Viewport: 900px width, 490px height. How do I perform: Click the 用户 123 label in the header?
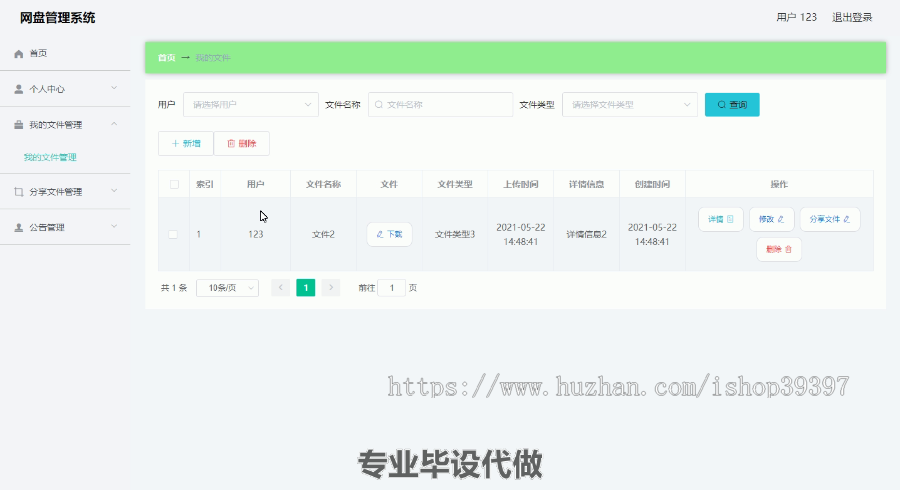[796, 17]
